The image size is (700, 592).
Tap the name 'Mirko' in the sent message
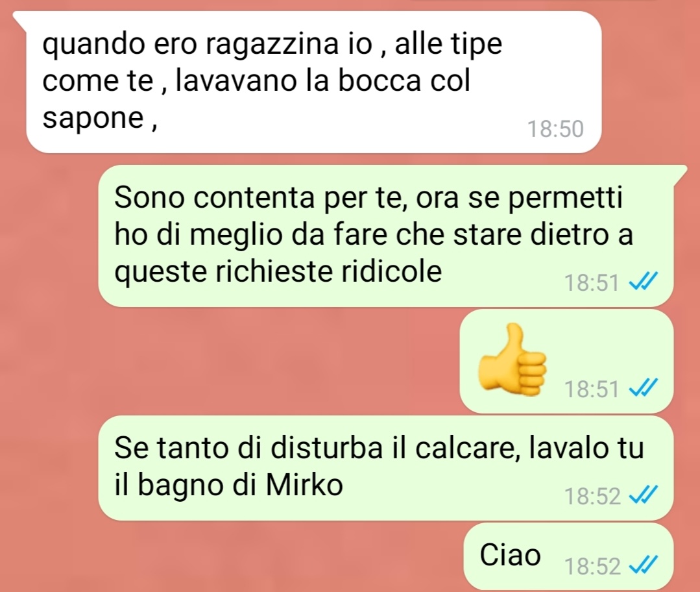[304, 484]
